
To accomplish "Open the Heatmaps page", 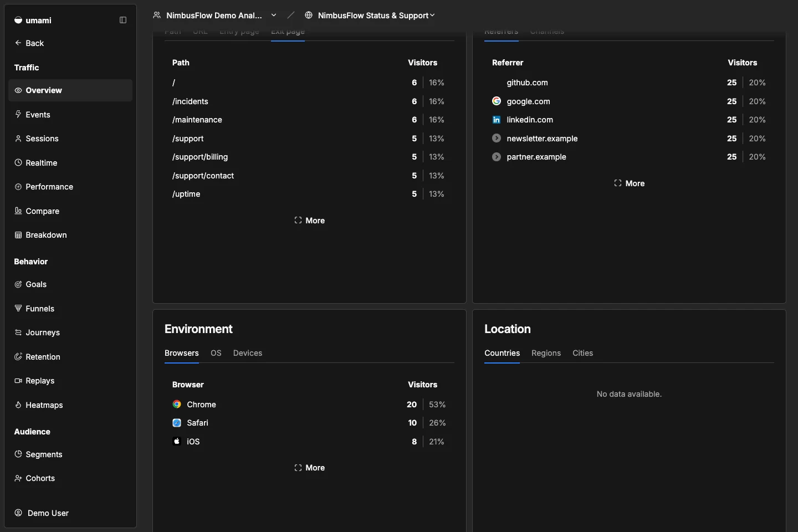I will 70,405.
